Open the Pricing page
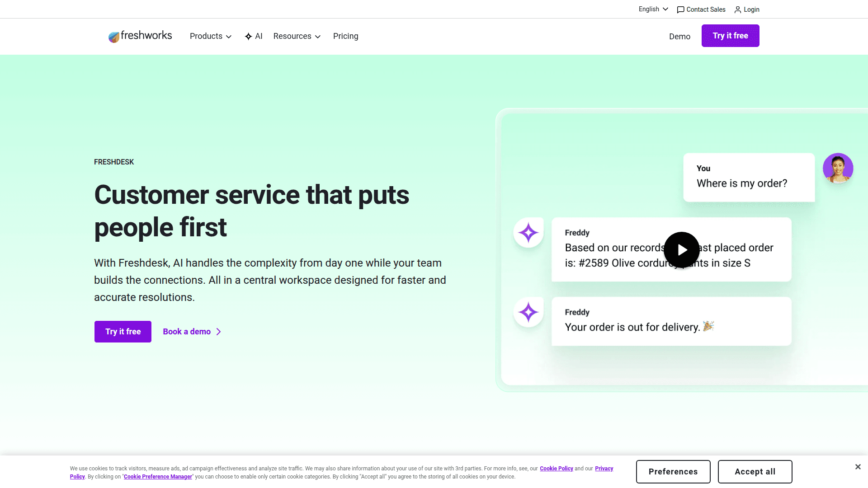This screenshot has height=488, width=868. tap(345, 36)
